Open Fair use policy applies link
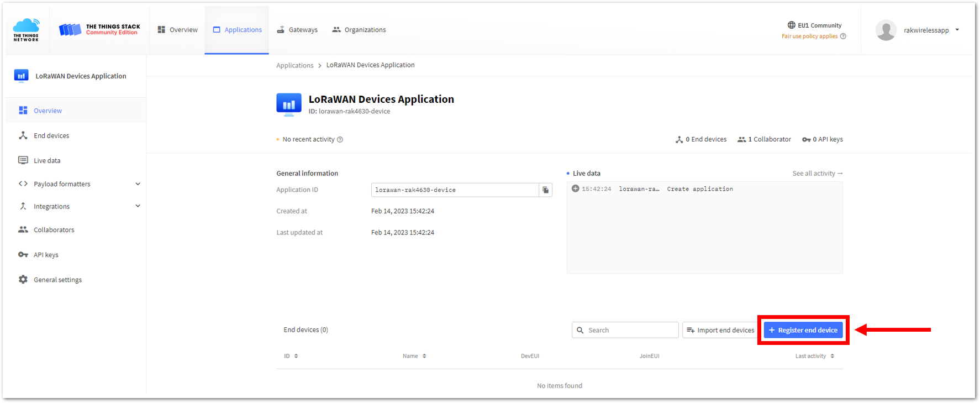This screenshot has height=403, width=980. (809, 36)
